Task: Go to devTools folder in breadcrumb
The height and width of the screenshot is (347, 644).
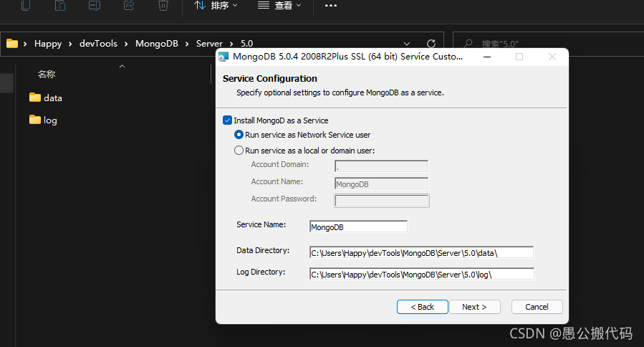Action: click(x=98, y=44)
